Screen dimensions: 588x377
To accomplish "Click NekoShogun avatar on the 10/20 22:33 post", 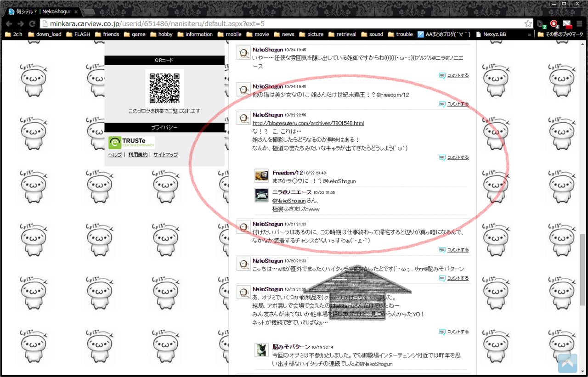I will pyautogui.click(x=243, y=264).
